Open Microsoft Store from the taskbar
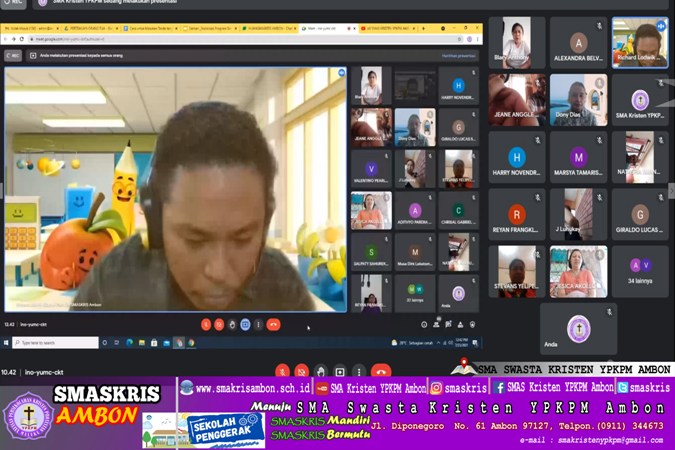 [x=154, y=343]
